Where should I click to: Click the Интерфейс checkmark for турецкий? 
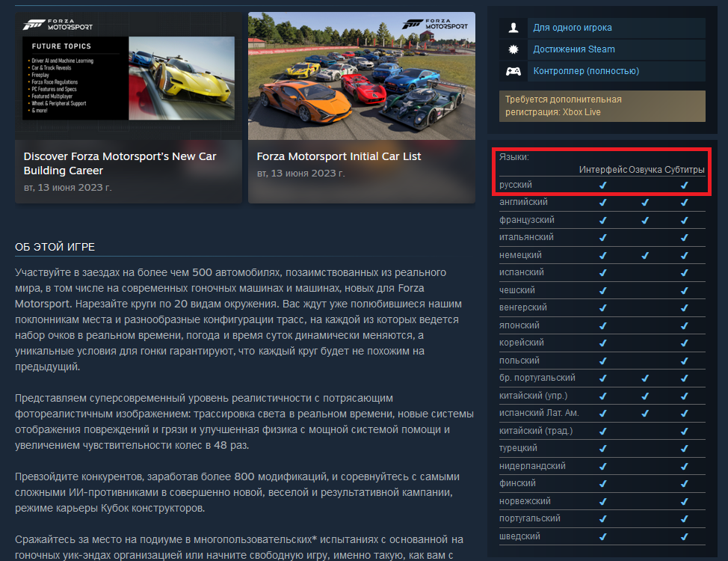(x=602, y=449)
